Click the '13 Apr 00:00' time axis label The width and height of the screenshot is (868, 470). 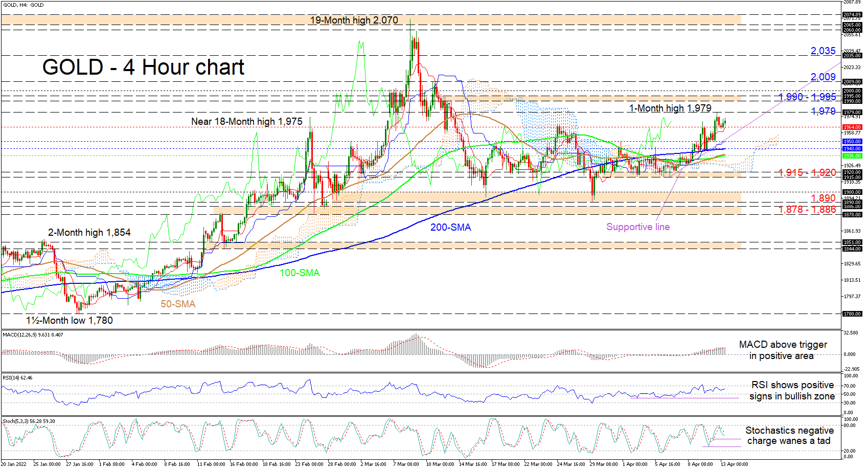pos(734,464)
